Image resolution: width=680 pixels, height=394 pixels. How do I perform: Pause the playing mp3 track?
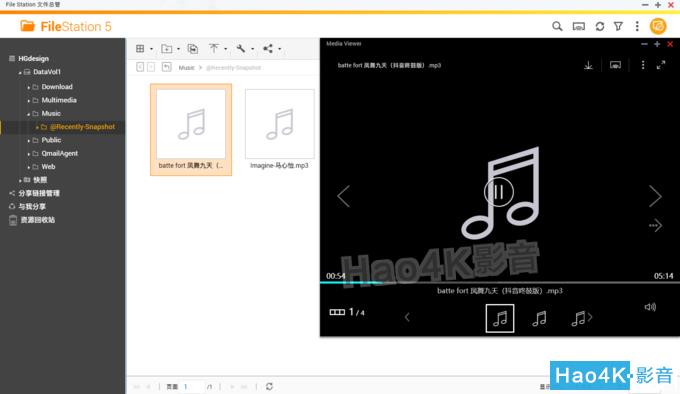(499, 192)
